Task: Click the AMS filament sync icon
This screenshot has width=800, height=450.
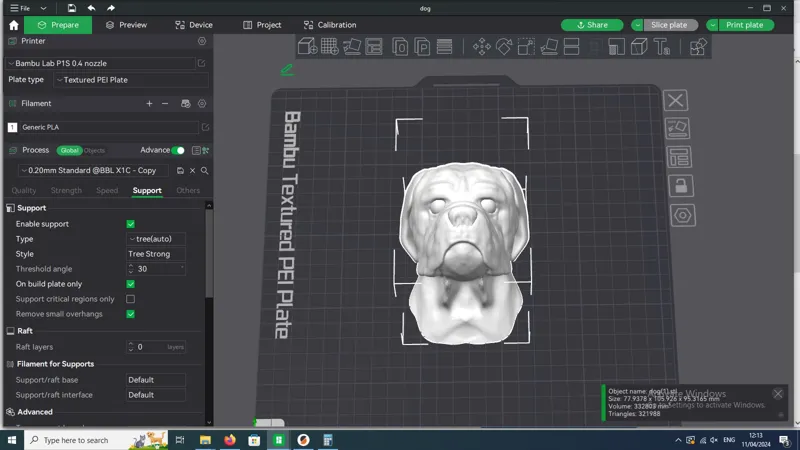Action: tap(186, 104)
